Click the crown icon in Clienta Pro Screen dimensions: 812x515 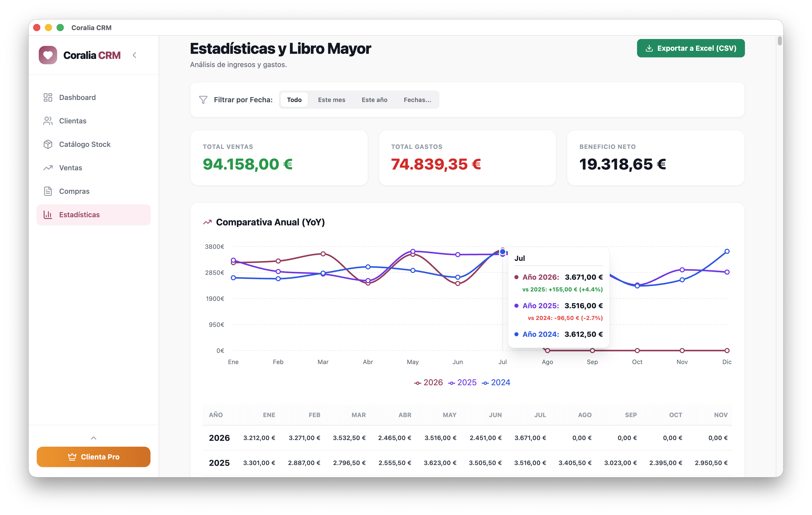pyautogui.click(x=72, y=457)
